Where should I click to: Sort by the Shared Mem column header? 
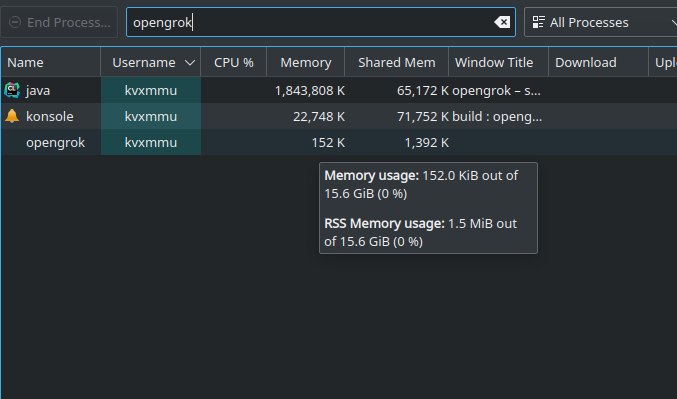(x=396, y=63)
